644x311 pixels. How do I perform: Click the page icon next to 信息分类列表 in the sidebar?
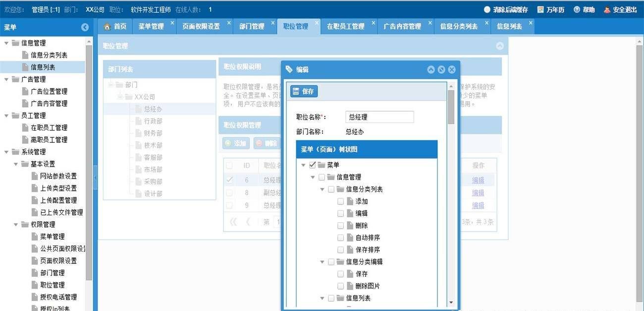[25, 55]
